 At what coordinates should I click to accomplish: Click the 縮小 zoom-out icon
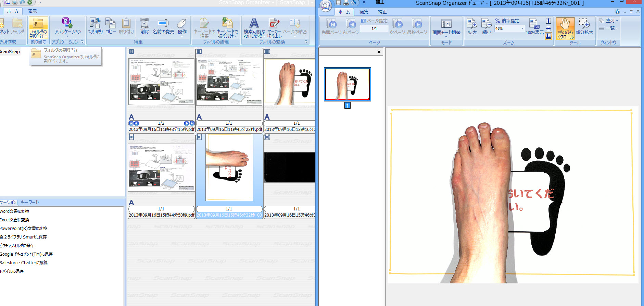pos(487,27)
